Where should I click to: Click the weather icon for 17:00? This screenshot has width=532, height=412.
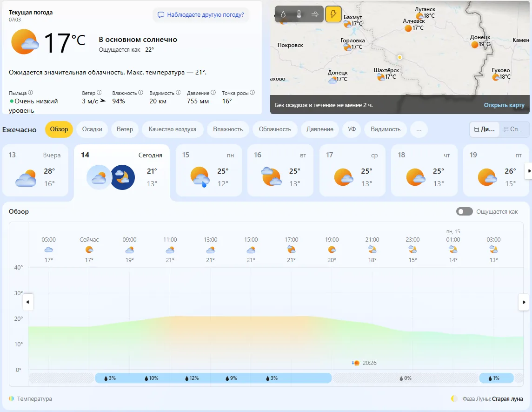click(292, 250)
